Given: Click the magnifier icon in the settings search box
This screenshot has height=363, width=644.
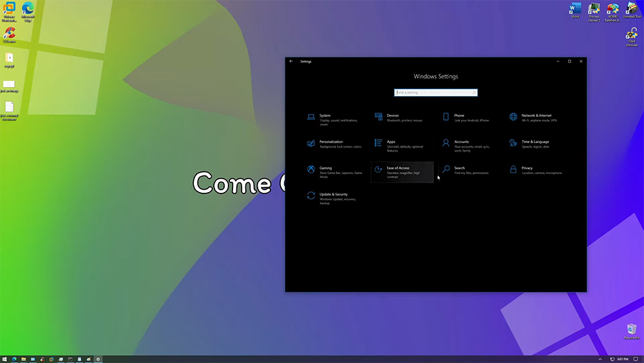Looking at the screenshot, I should pos(473,92).
